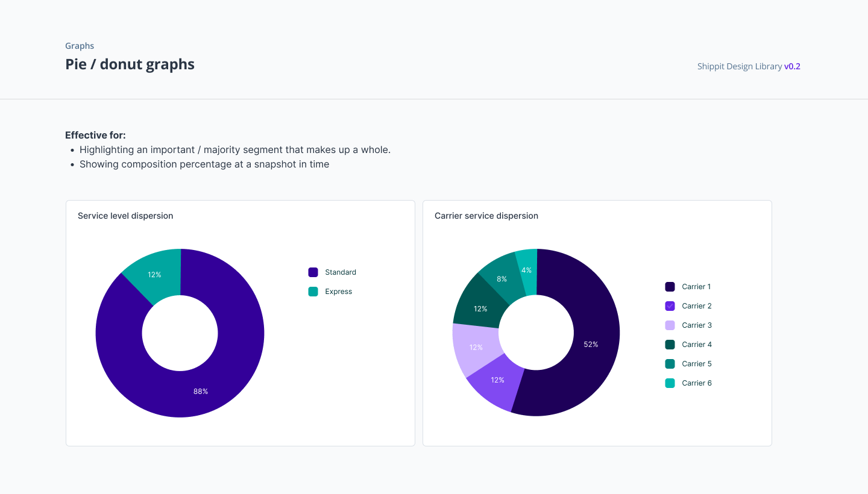Click the 4% Carrier 6 donut segment
The height and width of the screenshot is (494, 868).
pos(527,271)
